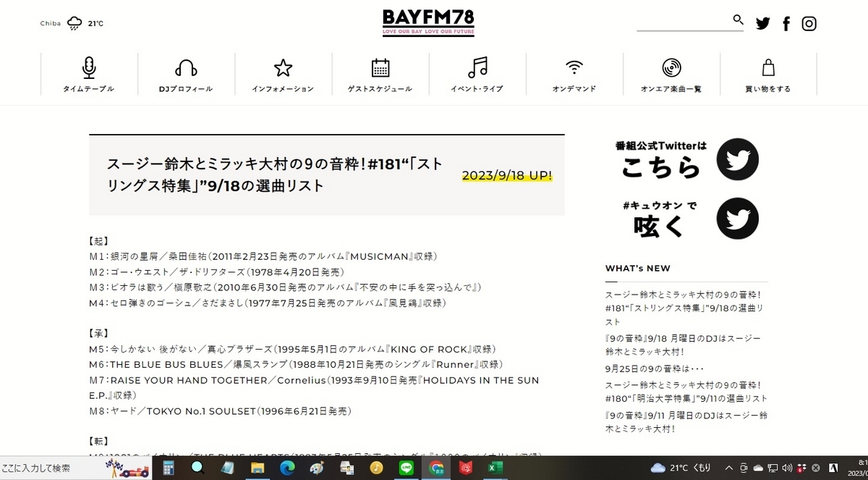The width and height of the screenshot is (868, 480).
Task: Open the BAYFM78 logo home link
Action: tap(428, 22)
